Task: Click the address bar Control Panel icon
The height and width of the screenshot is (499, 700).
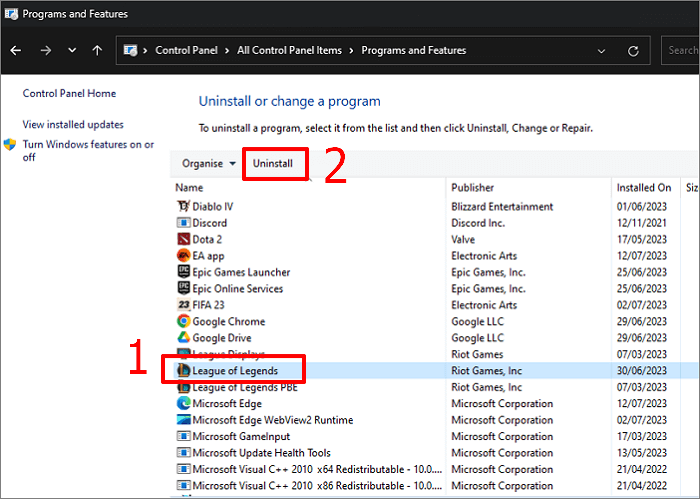Action: click(x=130, y=50)
